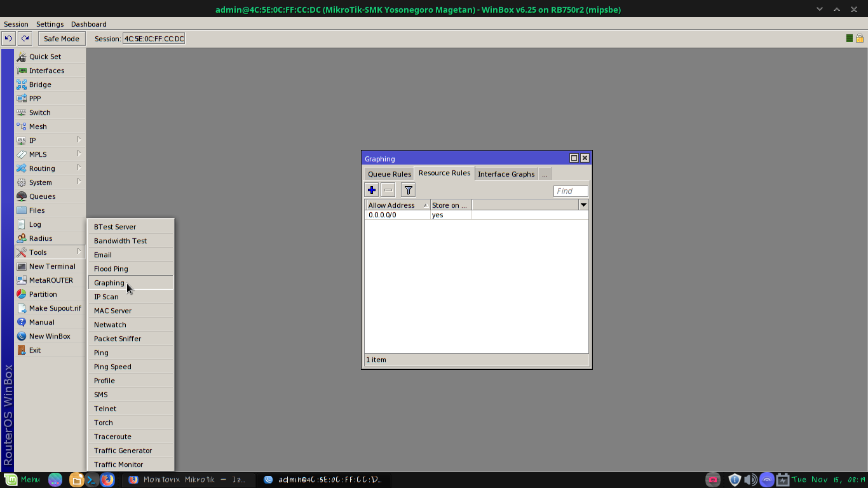Open the Settings menu
The width and height of the screenshot is (868, 488).
tap(50, 24)
